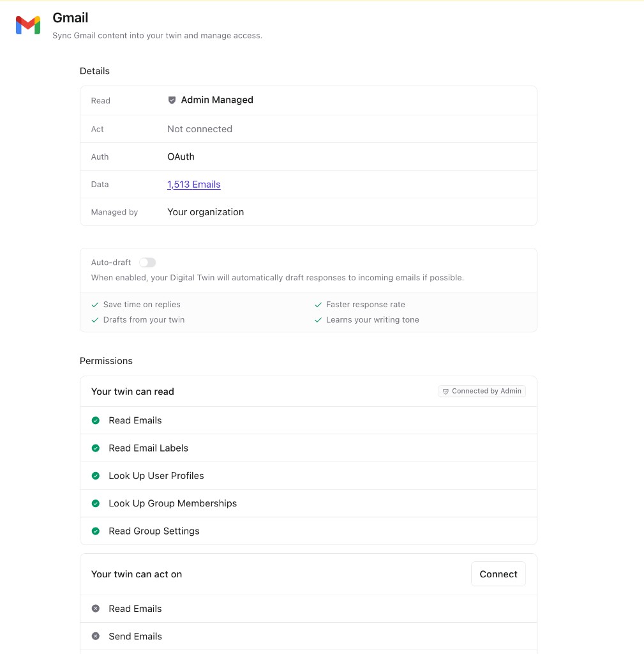Click the Connected by Admin badge
Screen dimensions: 644x654
pyautogui.click(x=482, y=392)
